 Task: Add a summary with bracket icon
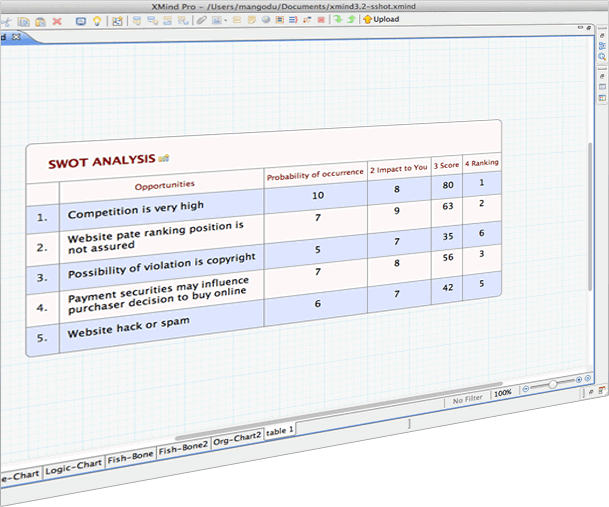293,19
